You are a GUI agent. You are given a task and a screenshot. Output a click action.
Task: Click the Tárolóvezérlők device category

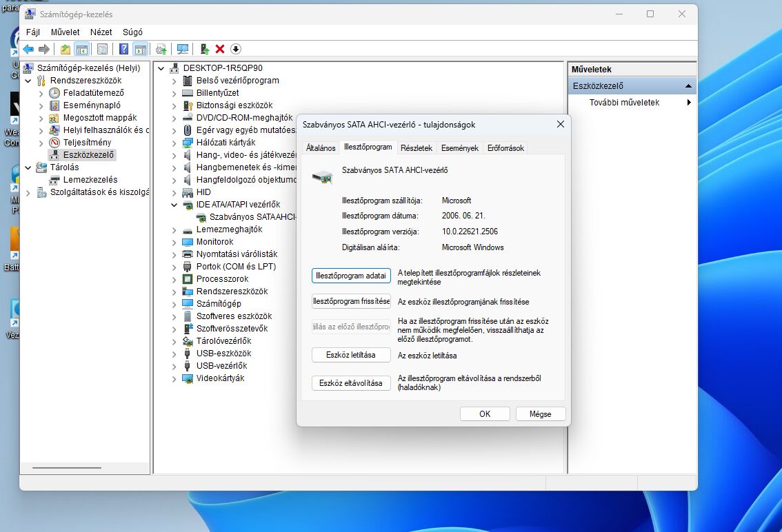224,341
